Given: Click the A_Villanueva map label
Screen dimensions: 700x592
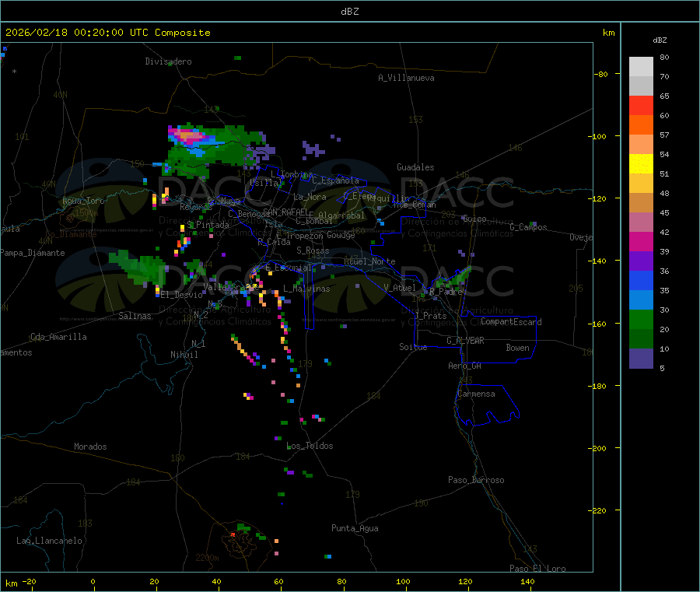Looking at the screenshot, I should 406,78.
